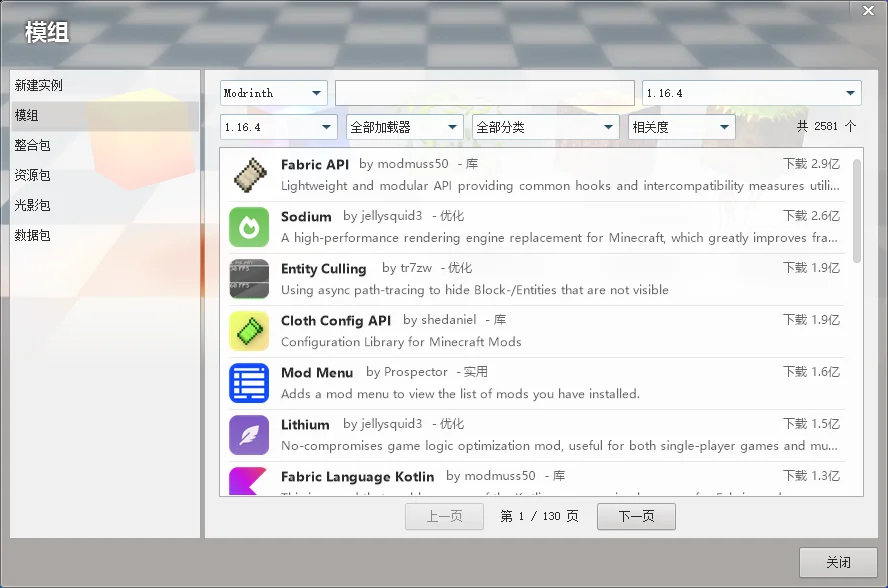Open the Lithium mod title
The height and width of the screenshot is (588, 888).
tap(305, 425)
